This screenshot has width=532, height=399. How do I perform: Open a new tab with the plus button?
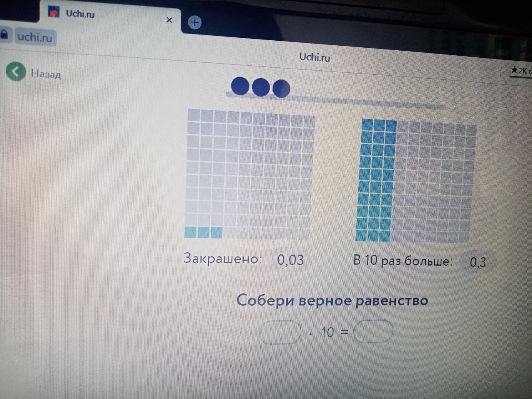coord(195,22)
